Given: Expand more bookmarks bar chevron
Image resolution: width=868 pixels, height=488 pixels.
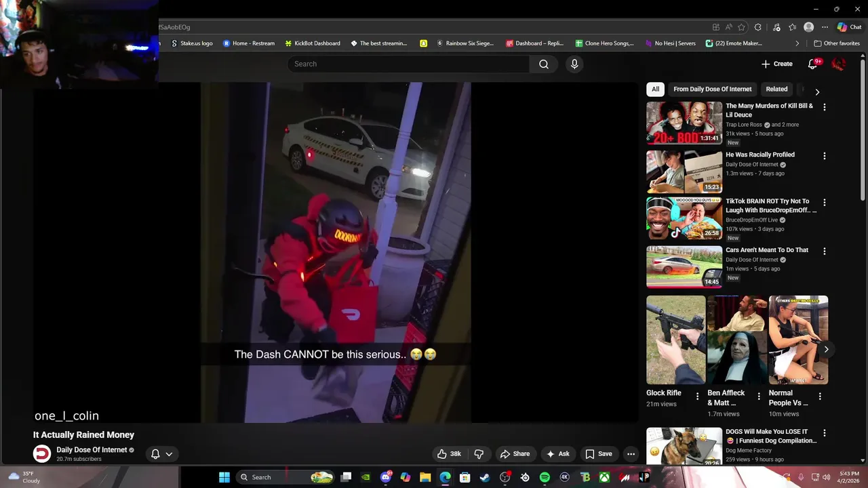Looking at the screenshot, I should [x=797, y=43].
